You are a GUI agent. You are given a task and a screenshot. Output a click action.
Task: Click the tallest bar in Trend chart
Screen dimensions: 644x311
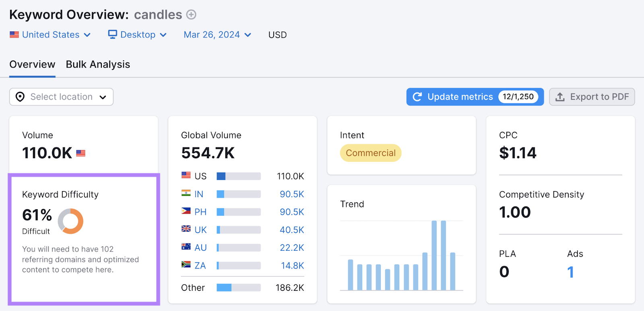434,255
